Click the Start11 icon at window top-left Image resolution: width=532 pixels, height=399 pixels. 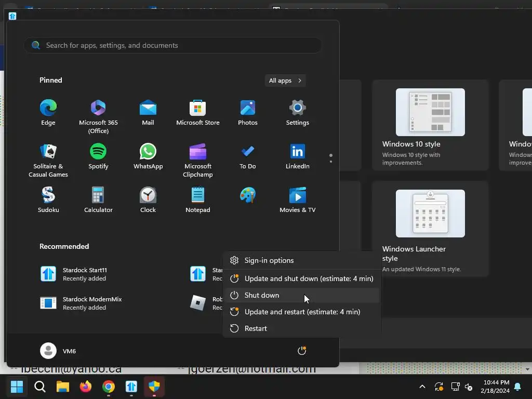(12, 16)
